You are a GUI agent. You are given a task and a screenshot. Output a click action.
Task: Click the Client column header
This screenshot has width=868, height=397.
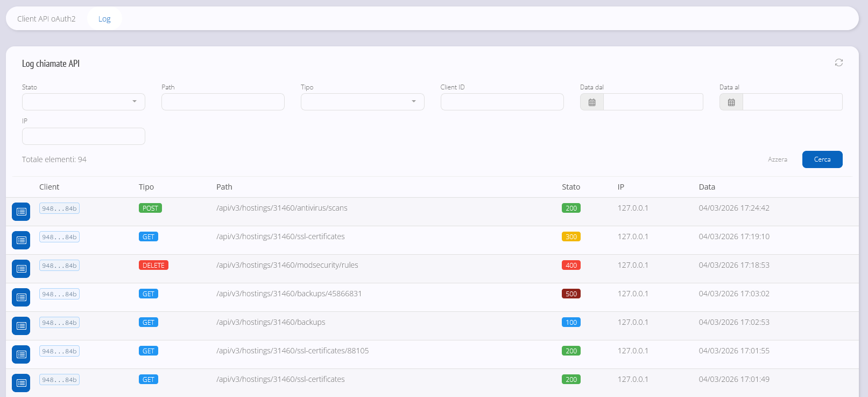tap(50, 187)
